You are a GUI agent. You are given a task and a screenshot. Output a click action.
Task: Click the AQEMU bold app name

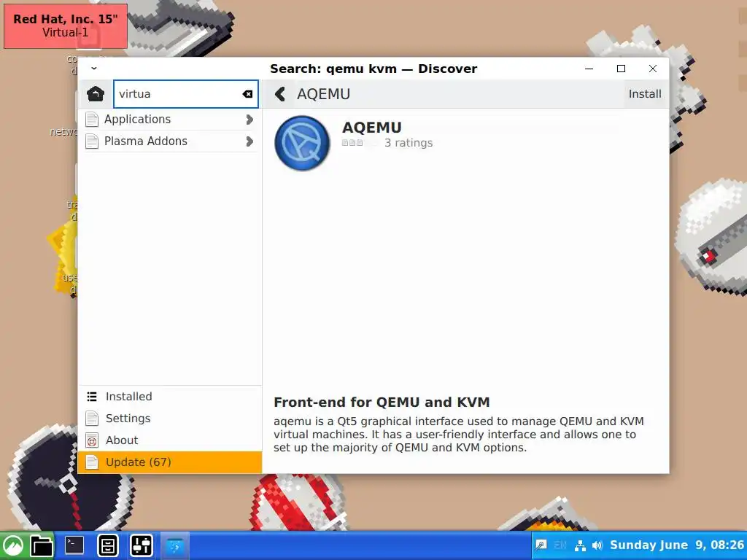[x=371, y=127]
